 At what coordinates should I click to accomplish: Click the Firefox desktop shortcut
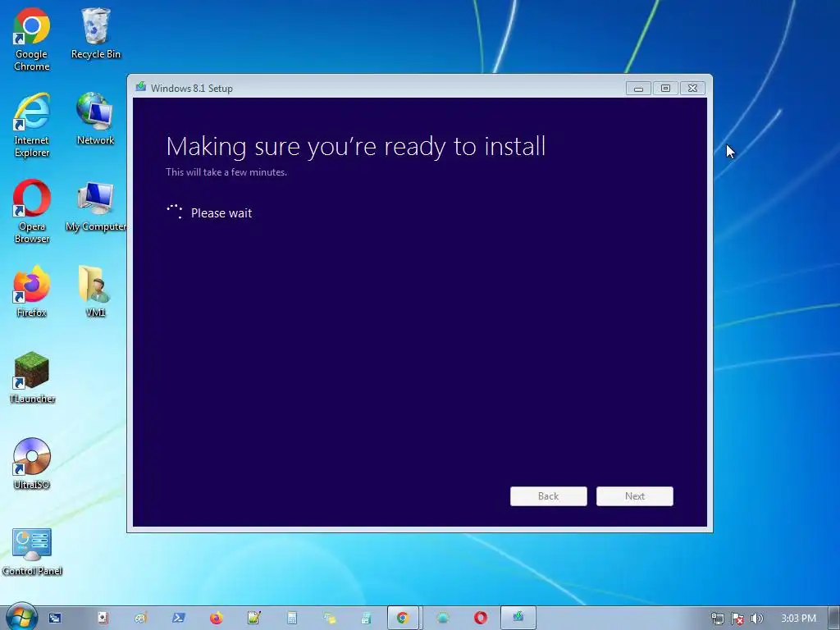click(x=32, y=291)
